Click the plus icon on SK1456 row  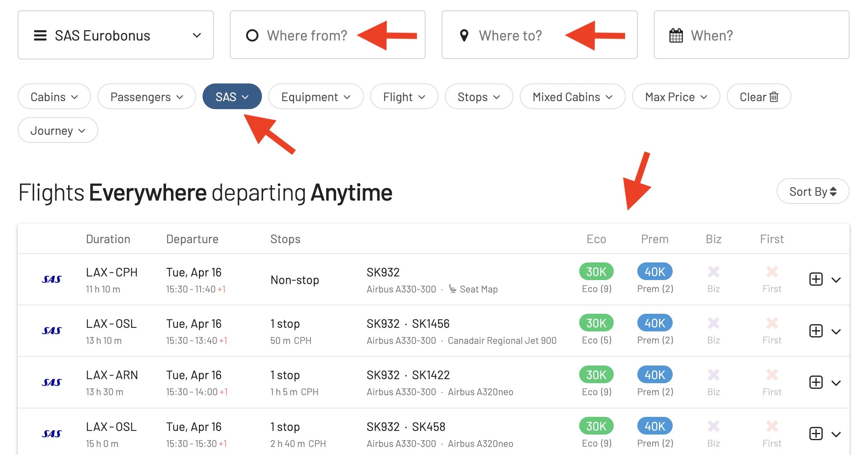click(816, 331)
